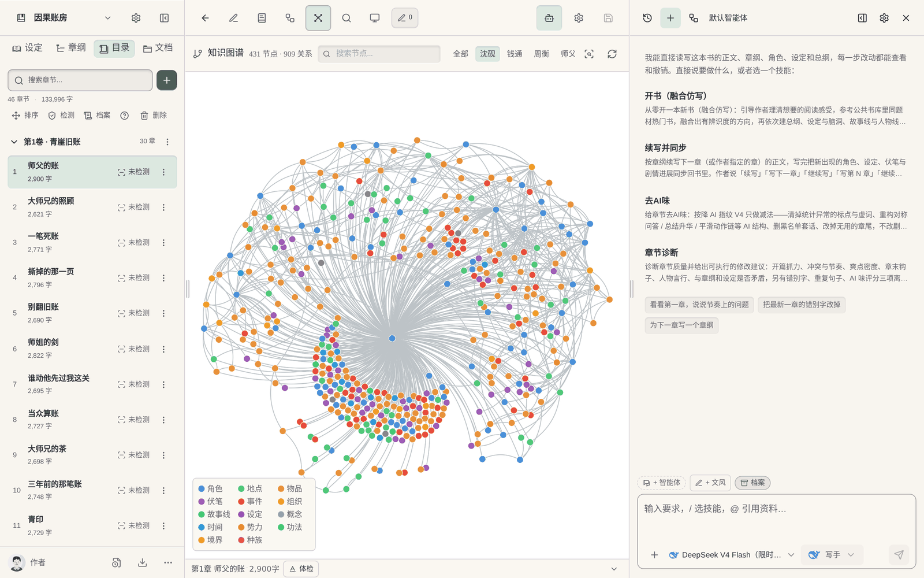Click the 检测 shield button
The width and height of the screenshot is (924, 578).
point(61,116)
